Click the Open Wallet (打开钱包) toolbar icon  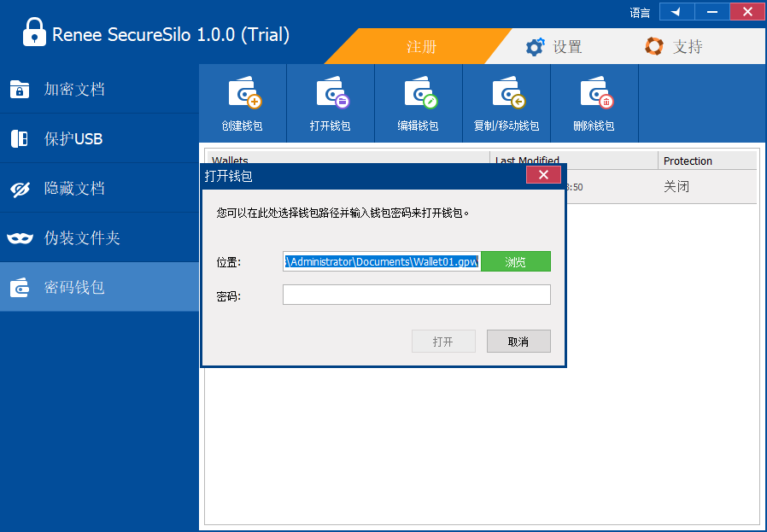pos(332,92)
